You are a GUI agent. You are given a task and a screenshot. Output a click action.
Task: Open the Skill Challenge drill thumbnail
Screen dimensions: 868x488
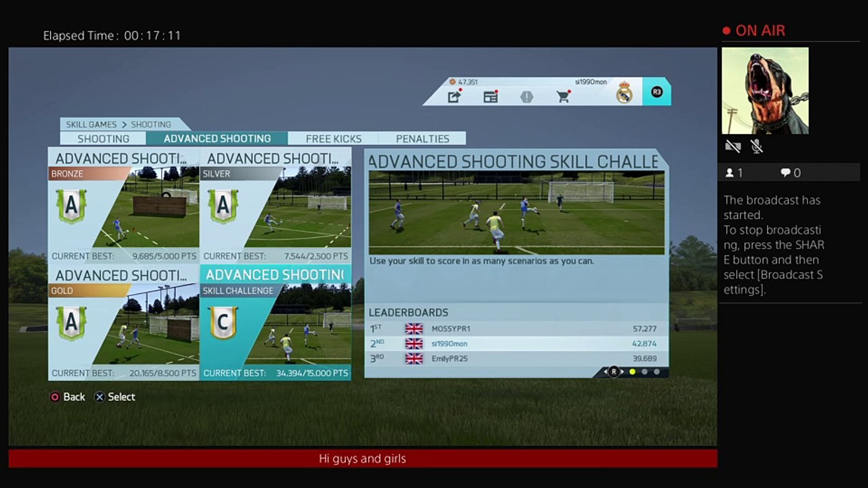point(298,325)
